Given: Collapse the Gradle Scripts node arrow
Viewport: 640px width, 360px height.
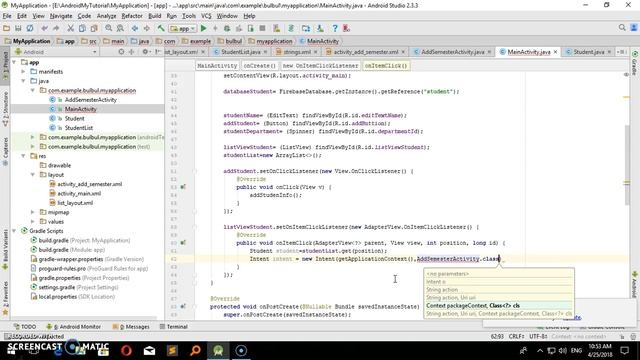Looking at the screenshot, I should pyautogui.click(x=14, y=231).
